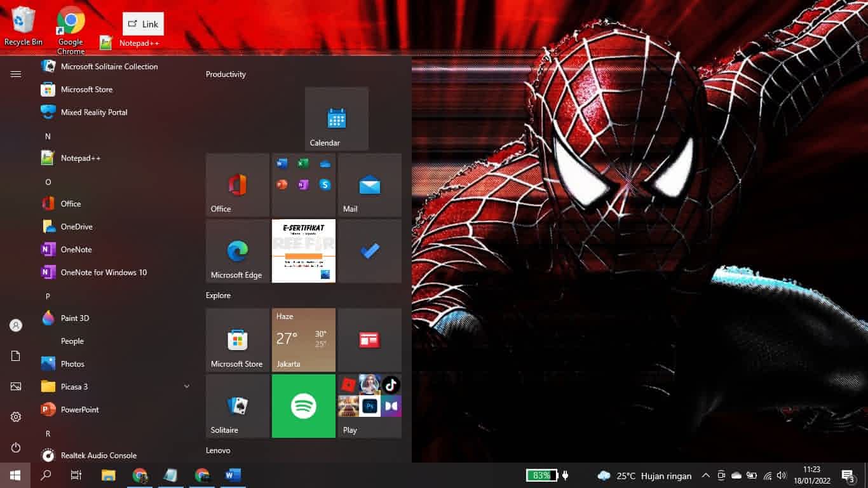The height and width of the screenshot is (488, 868).
Task: Show hidden tray icons chevron
Action: (x=706, y=475)
